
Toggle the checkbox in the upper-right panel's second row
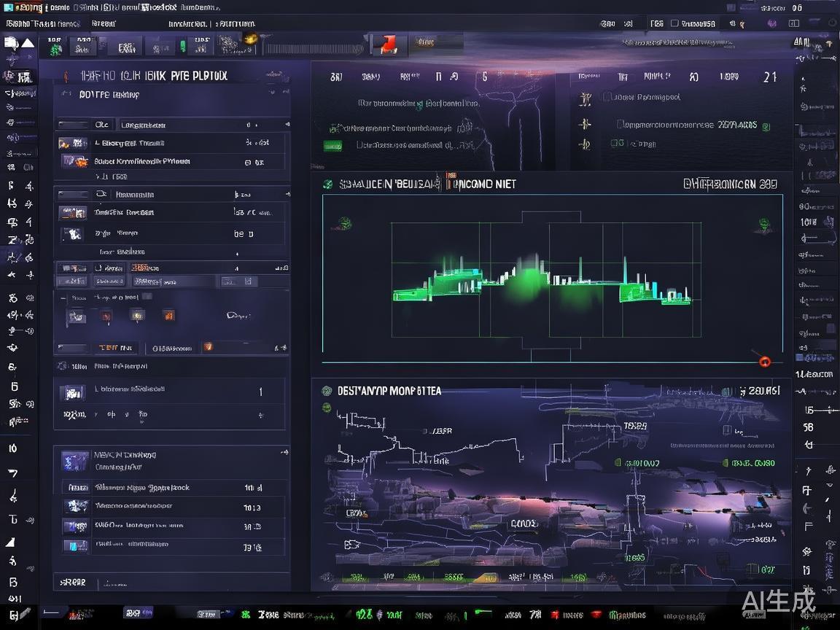tap(621, 125)
